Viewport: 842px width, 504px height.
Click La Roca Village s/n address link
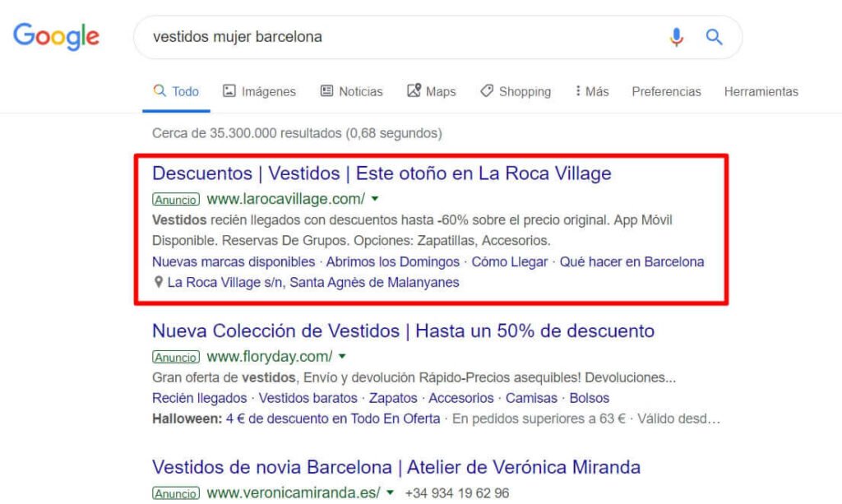coord(313,282)
